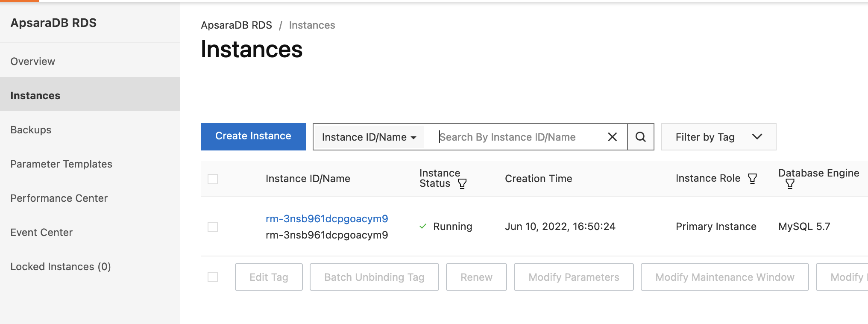Image resolution: width=868 pixels, height=324 pixels.
Task: Click the Create Instance button
Action: click(x=253, y=136)
